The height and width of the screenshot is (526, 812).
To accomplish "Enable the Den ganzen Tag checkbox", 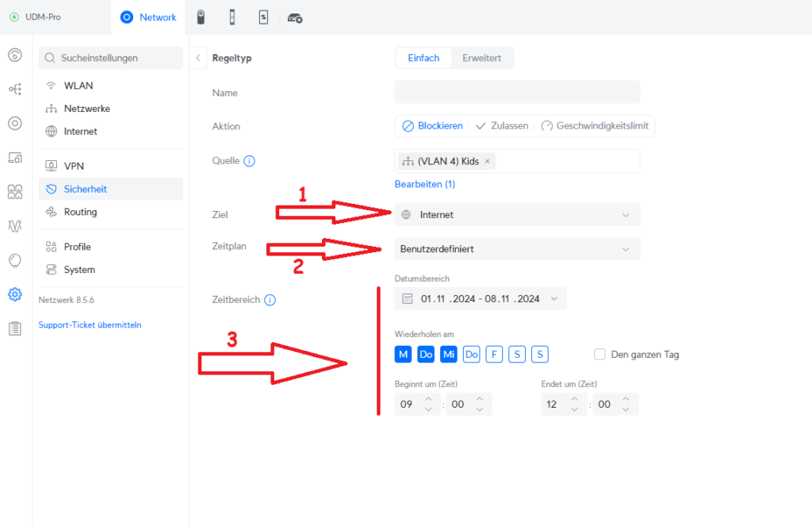I will (599, 355).
